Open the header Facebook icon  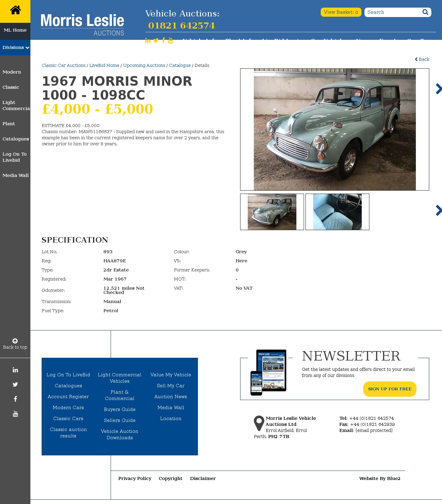coord(164,40)
